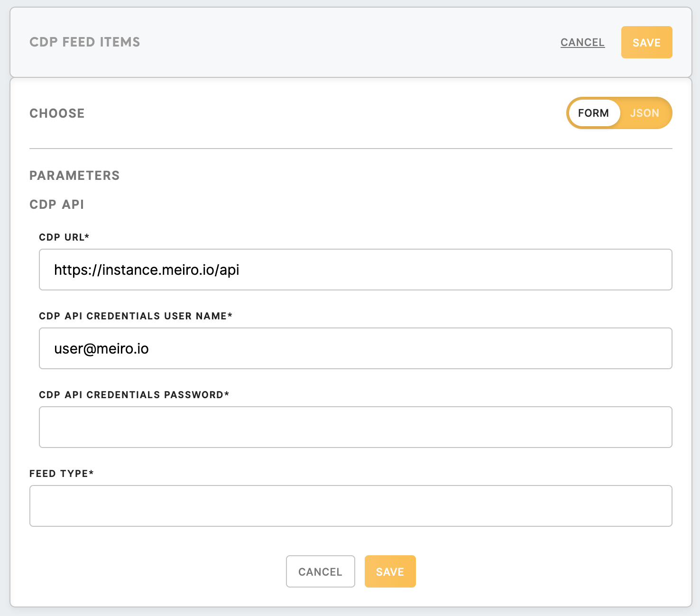Select the FORM view option
Screen dimensions: 700x616
tap(593, 113)
